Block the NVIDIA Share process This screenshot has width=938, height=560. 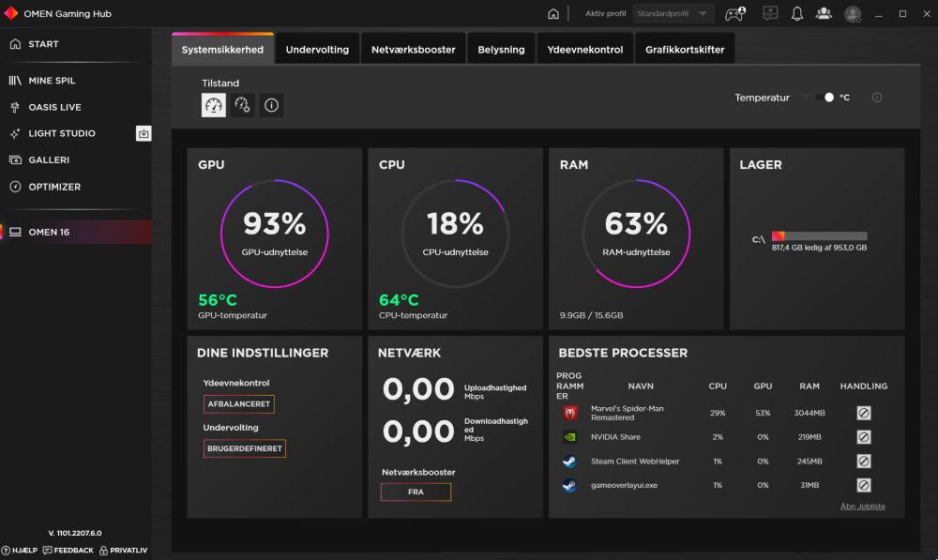pyautogui.click(x=863, y=437)
